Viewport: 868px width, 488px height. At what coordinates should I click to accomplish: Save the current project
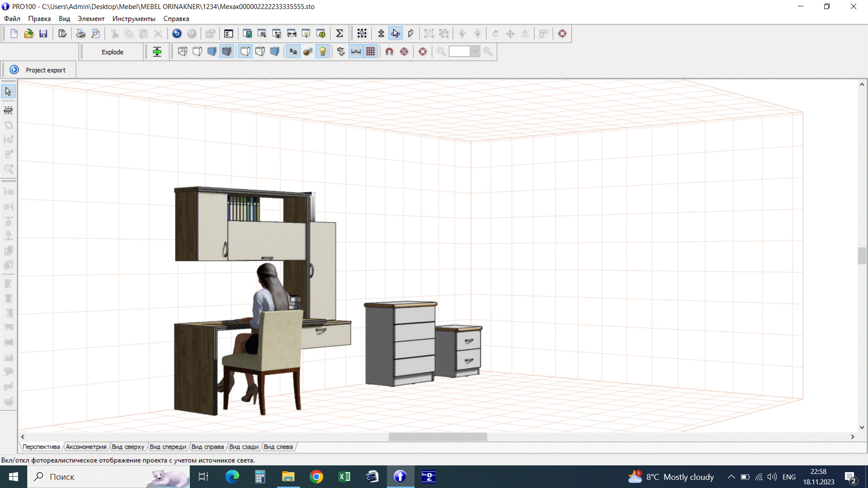click(x=43, y=33)
